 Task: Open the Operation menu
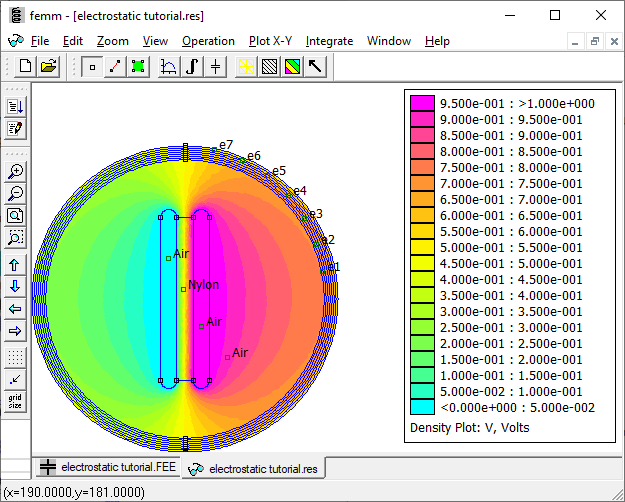(x=208, y=41)
